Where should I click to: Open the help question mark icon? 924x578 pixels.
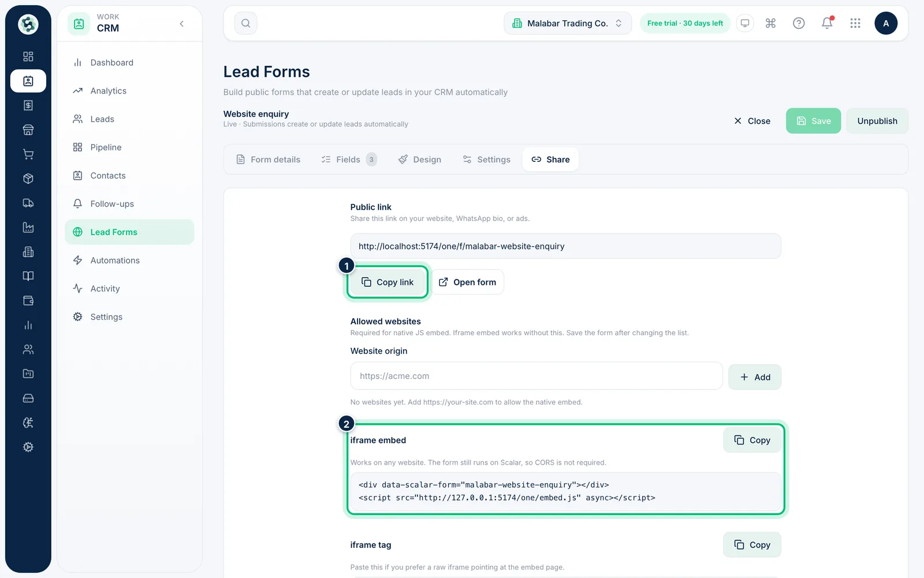[x=799, y=23]
